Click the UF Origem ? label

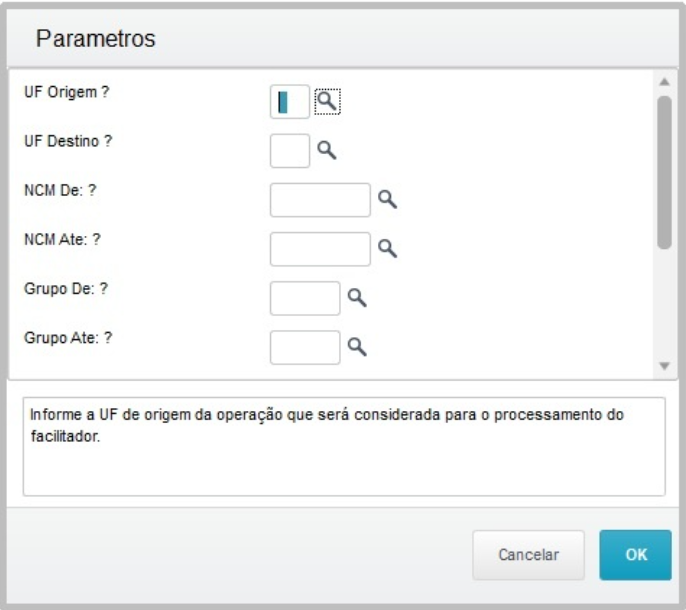(66, 92)
